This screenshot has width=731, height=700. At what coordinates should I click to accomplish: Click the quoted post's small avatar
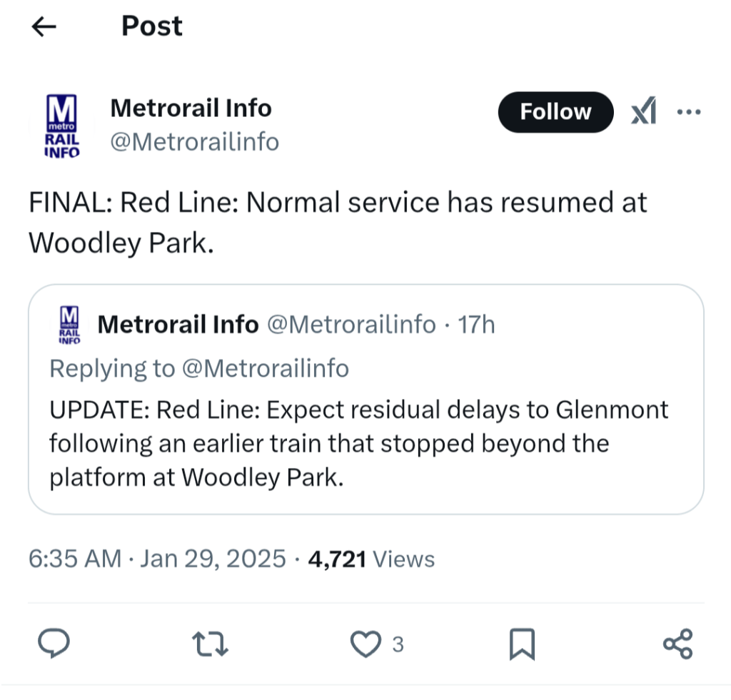(x=69, y=325)
